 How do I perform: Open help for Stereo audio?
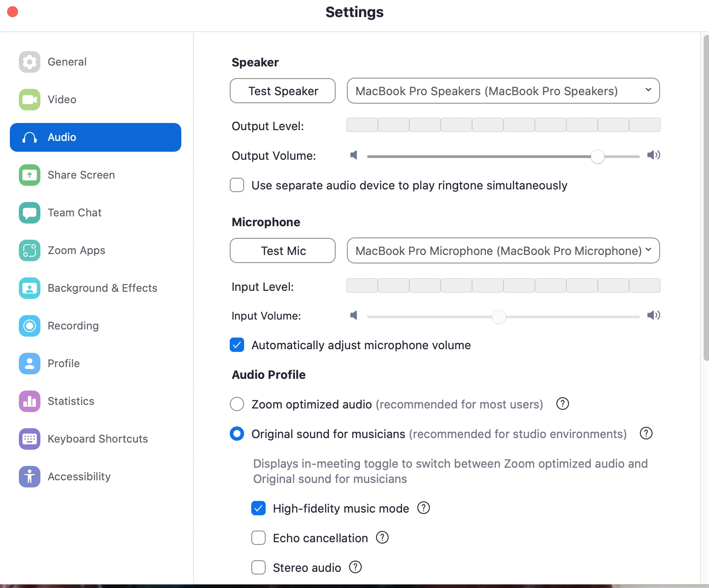(355, 567)
